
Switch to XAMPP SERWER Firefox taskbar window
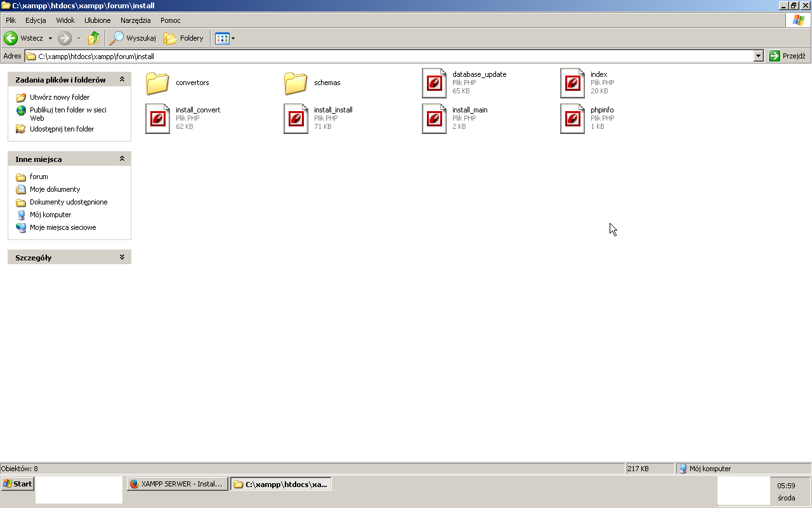click(x=177, y=484)
